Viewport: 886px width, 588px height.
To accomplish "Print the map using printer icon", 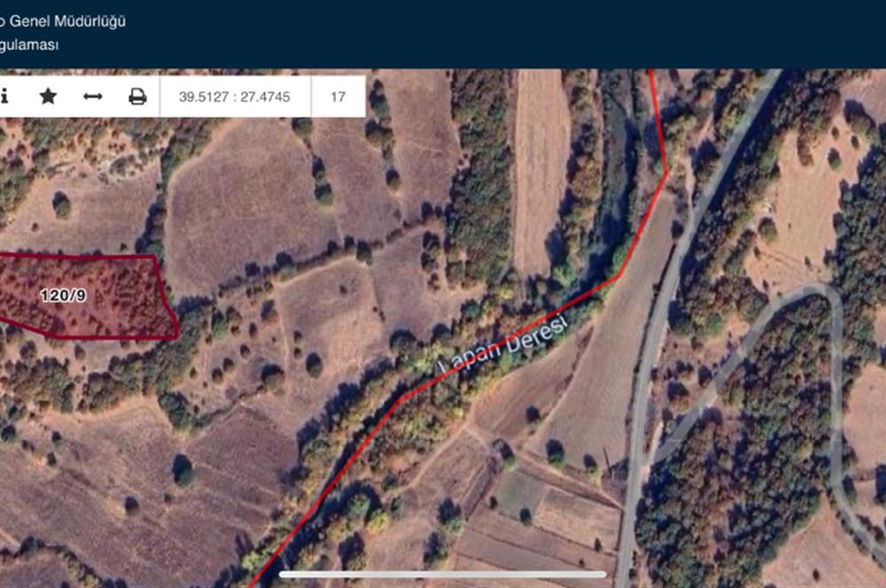I will (x=137, y=97).
